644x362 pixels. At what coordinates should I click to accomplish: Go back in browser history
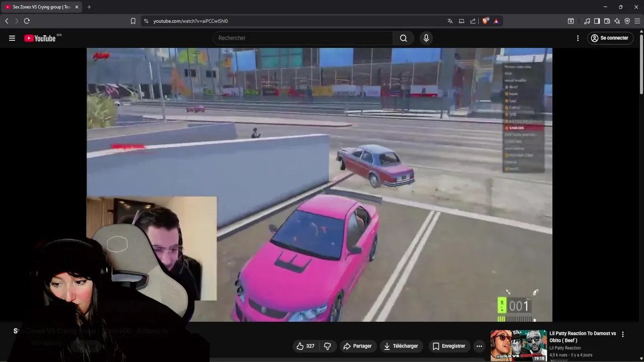pos(7,21)
